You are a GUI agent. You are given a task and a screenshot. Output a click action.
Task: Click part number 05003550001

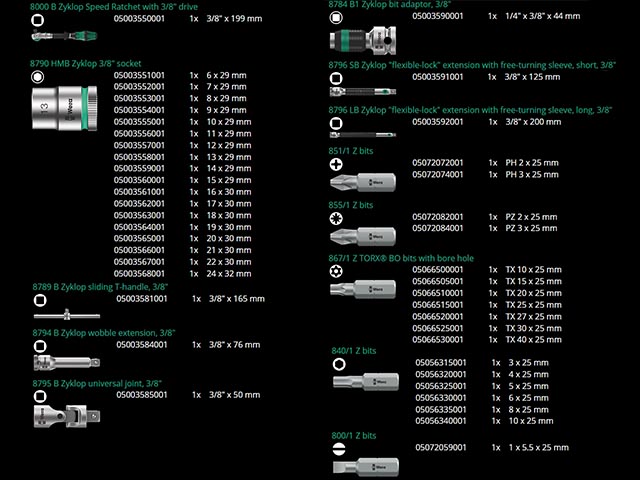[139, 19]
